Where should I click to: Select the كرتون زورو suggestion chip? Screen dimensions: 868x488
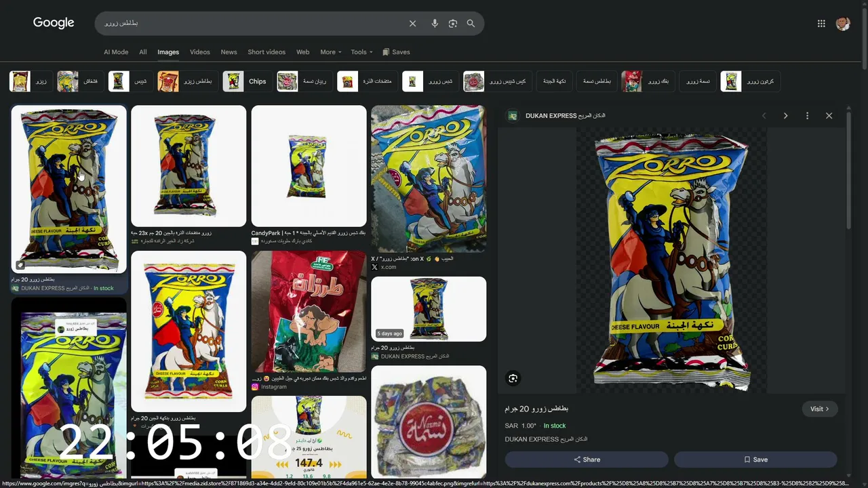click(x=751, y=81)
